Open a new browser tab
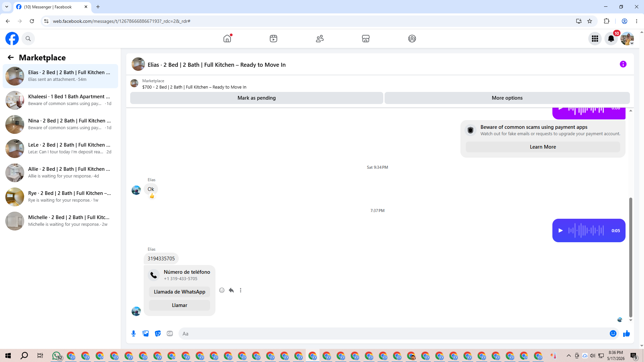644x362 pixels. click(x=98, y=7)
